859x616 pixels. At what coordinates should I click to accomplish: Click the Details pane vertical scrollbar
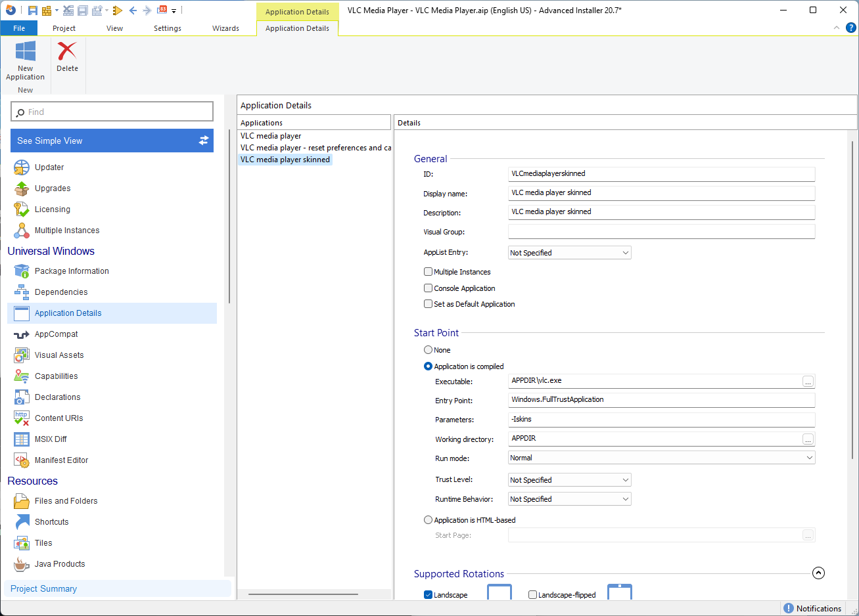tap(853, 299)
